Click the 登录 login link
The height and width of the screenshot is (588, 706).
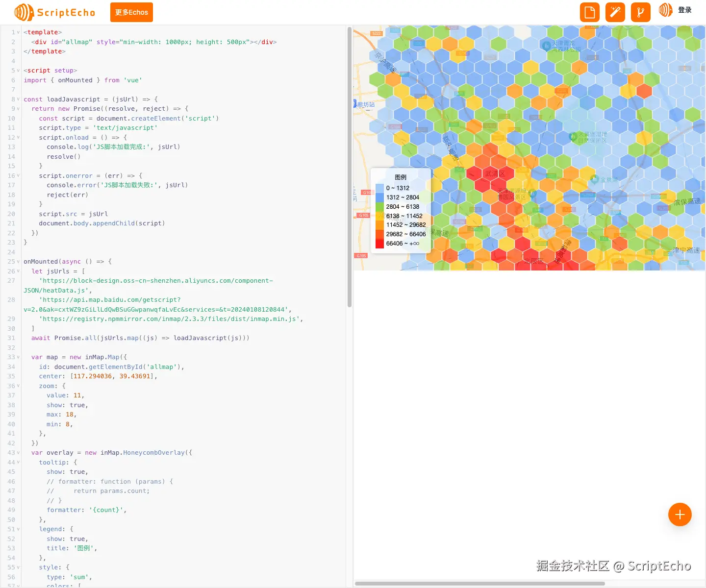click(685, 10)
